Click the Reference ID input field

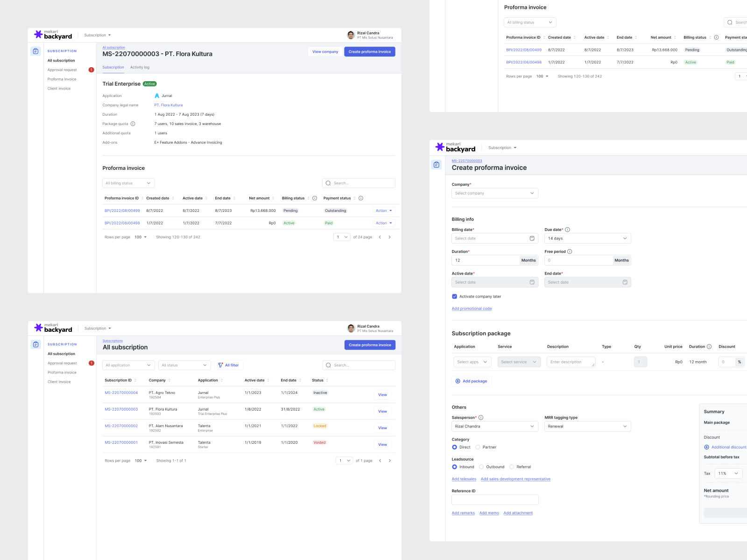coord(495,500)
